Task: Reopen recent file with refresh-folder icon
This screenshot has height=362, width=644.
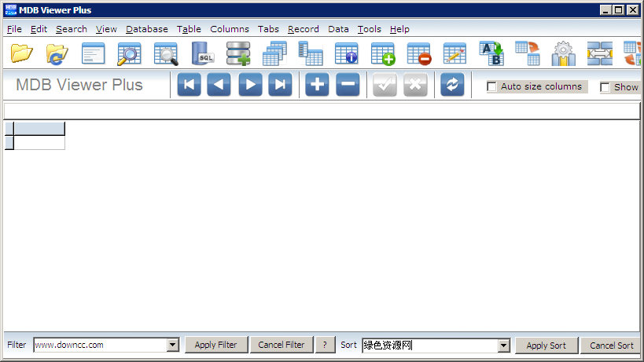Action: (x=57, y=53)
